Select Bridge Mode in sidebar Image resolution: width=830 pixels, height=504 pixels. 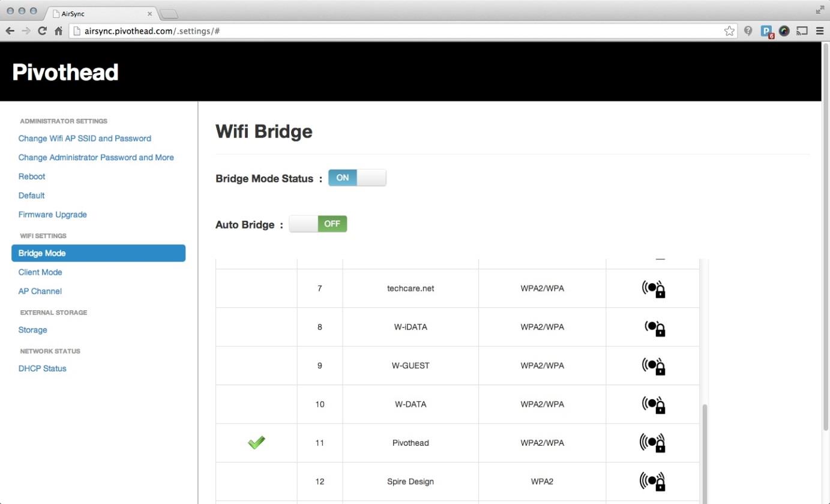[x=98, y=253]
